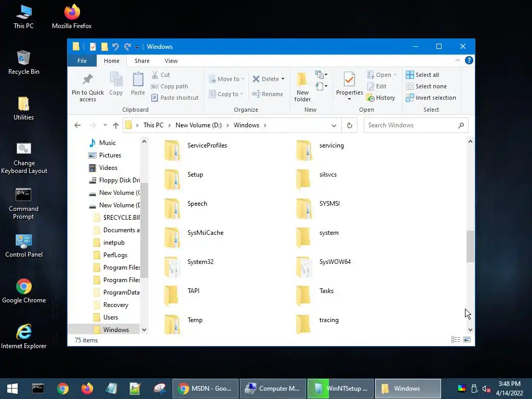This screenshot has height=399, width=532.
Task: Click the Paste ribbon icon
Action: [x=138, y=79]
